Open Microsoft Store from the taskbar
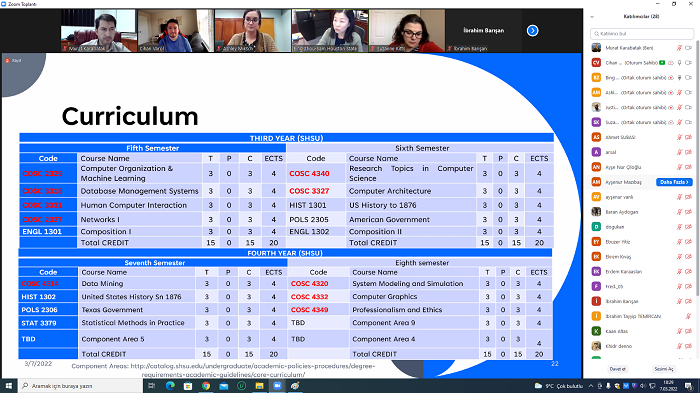The width and height of the screenshot is (700, 393). [x=188, y=386]
